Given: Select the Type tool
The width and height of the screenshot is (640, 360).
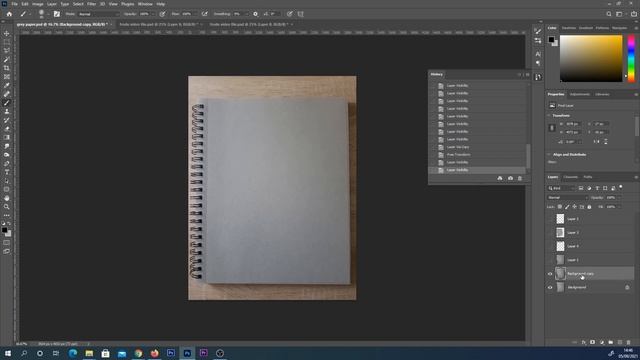Looking at the screenshot, I should [x=7, y=172].
